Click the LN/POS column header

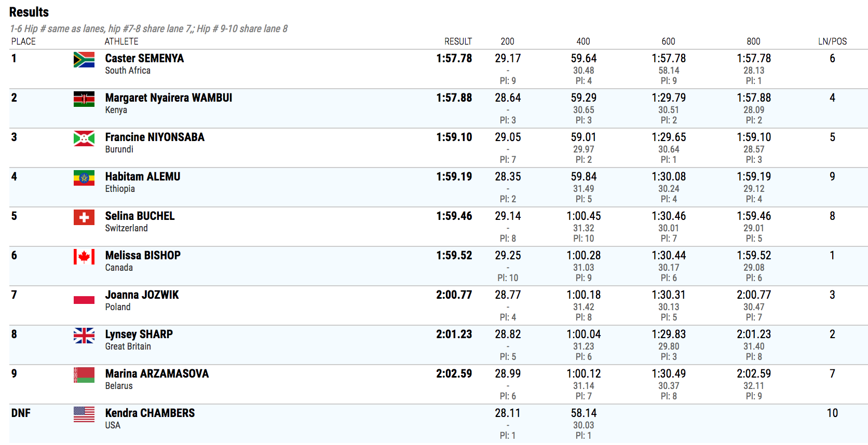click(x=832, y=41)
